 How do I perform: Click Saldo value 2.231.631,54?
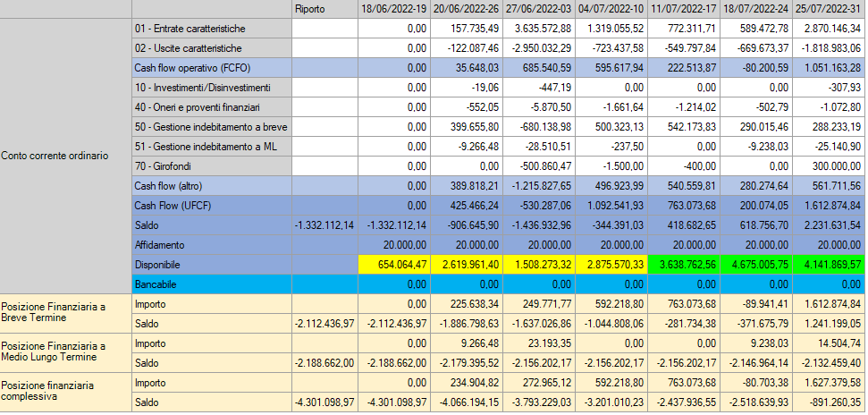[830, 225]
